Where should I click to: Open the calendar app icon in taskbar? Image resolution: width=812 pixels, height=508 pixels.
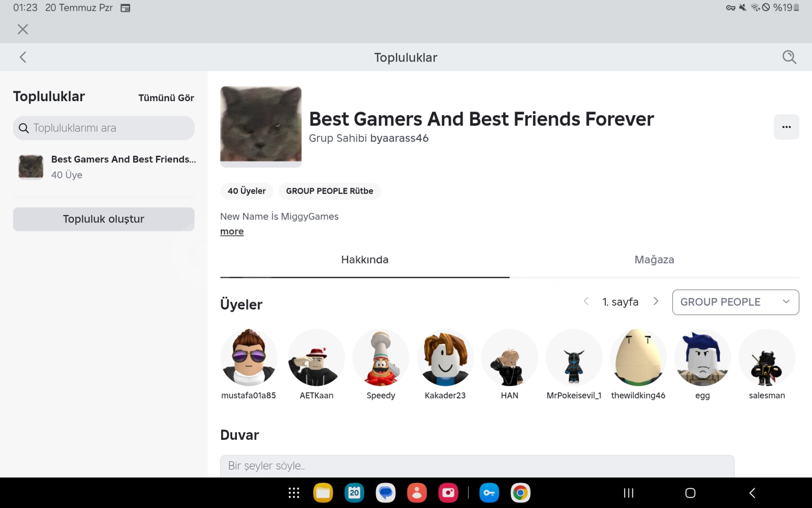point(354,493)
